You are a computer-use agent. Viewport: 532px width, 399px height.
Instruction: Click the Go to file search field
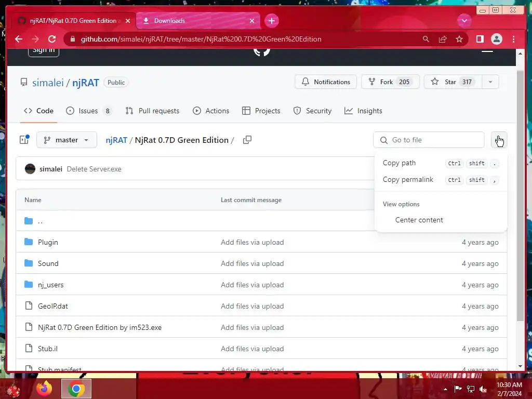429,140
